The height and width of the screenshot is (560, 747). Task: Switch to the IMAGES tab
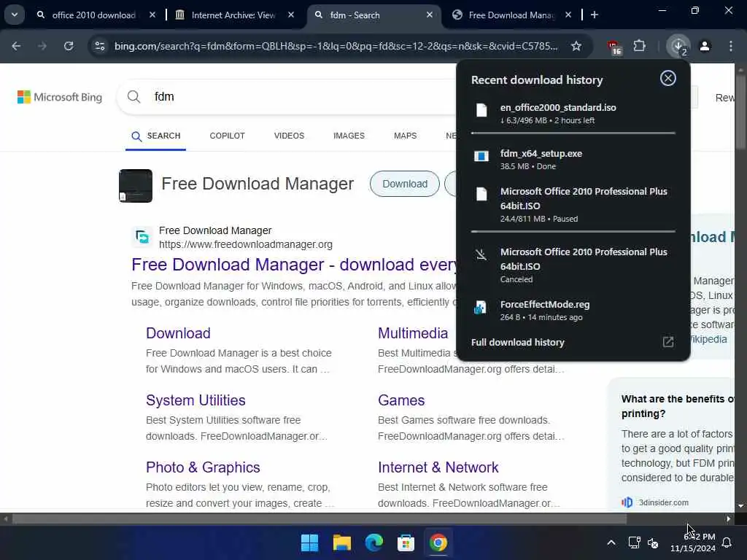349,136
